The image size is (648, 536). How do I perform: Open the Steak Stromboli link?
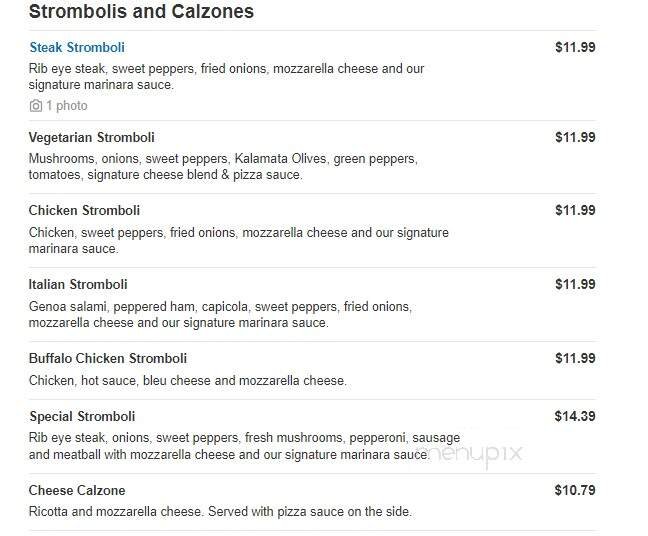coord(77,47)
